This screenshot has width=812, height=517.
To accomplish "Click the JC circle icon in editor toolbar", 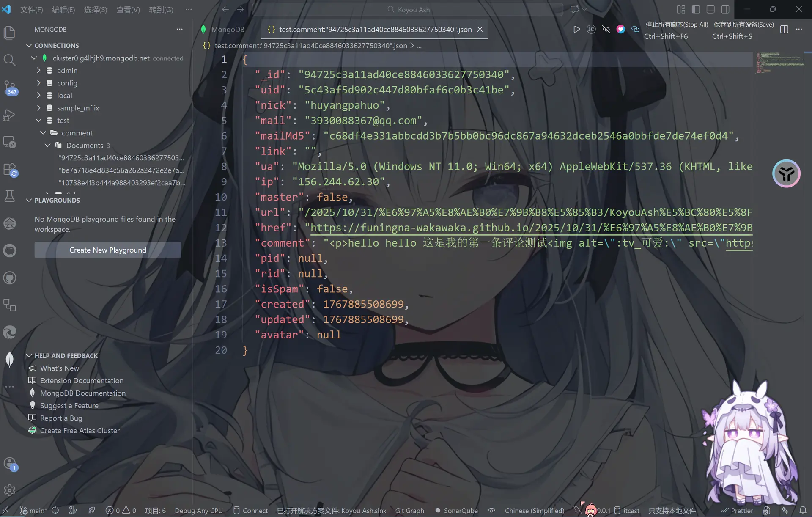I will coord(591,29).
